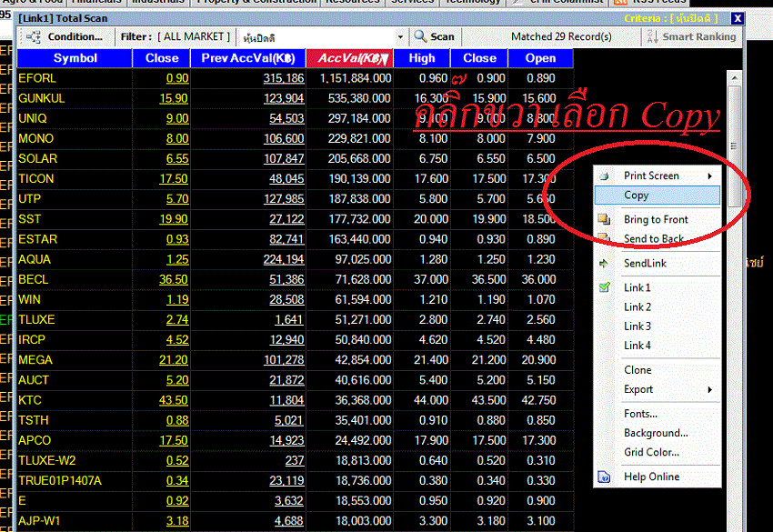The image size is (773, 532).
Task: Select the GUNKUL symbol
Action: (42, 98)
